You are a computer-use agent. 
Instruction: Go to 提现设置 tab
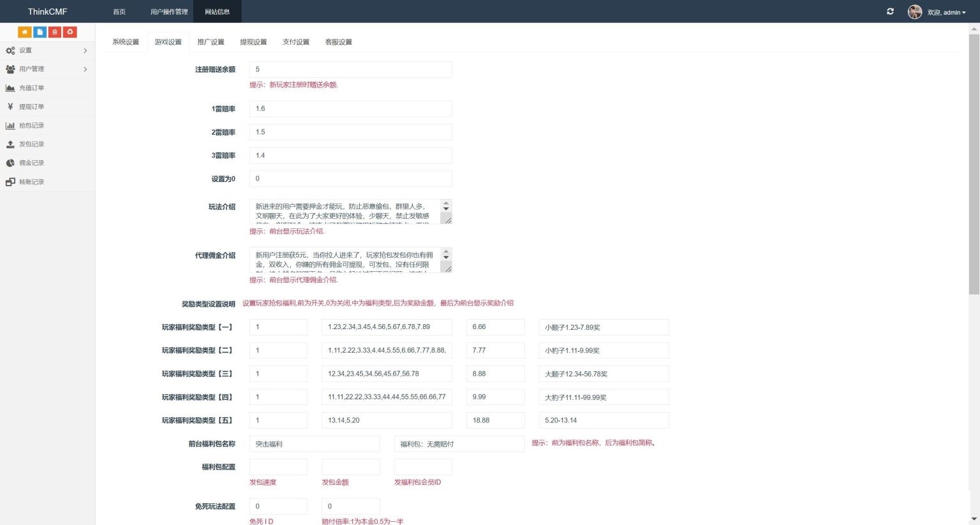tap(253, 42)
